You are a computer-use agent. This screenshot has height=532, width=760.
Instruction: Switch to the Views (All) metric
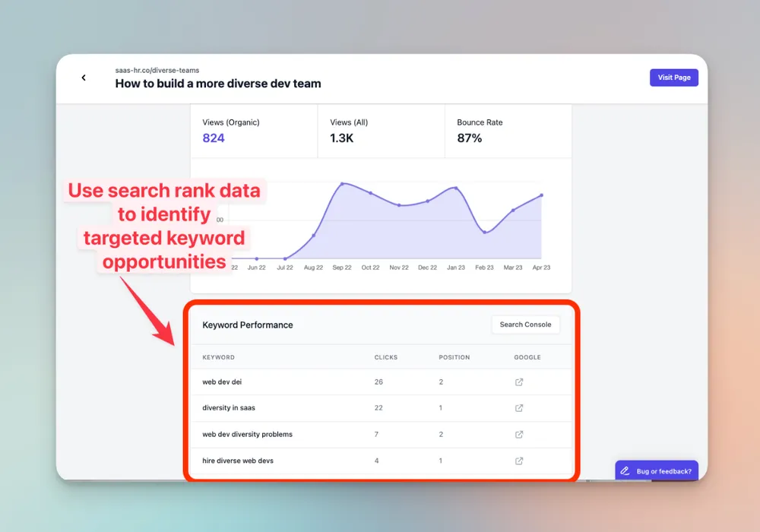click(x=381, y=131)
